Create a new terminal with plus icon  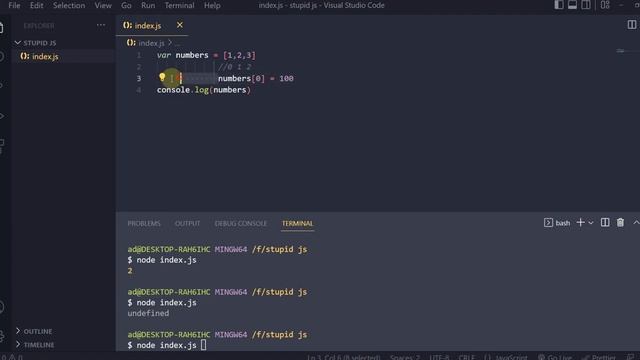point(580,222)
